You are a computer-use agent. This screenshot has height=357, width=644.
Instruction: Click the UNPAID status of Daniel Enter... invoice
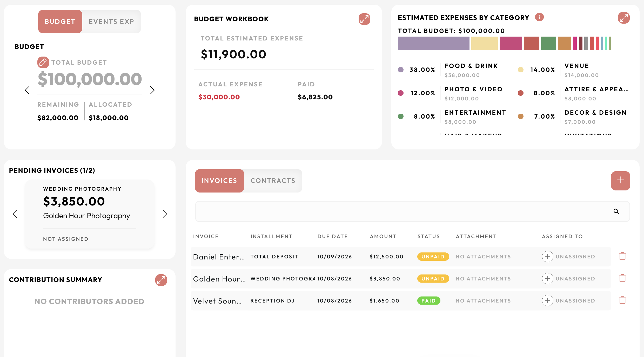point(433,257)
